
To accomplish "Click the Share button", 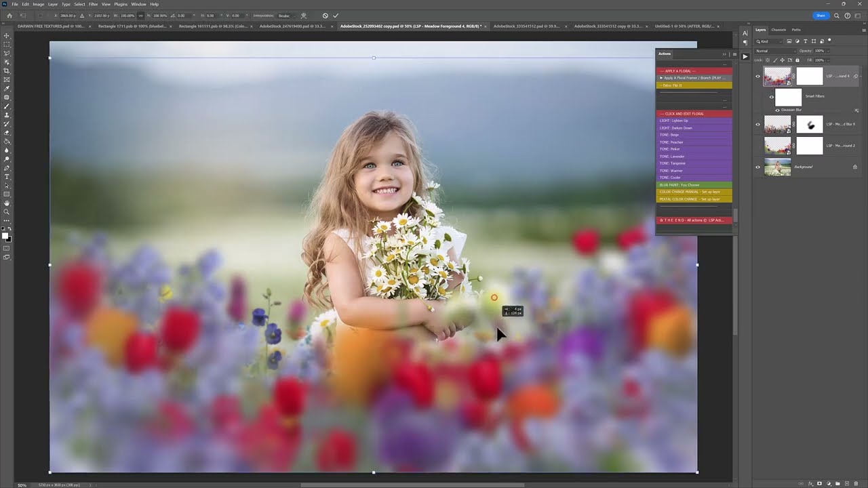I will point(821,16).
